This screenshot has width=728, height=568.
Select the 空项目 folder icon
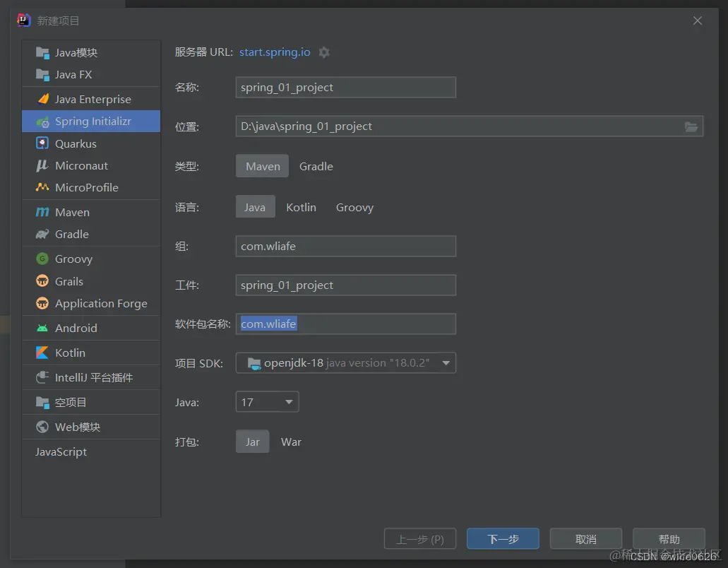(42, 402)
